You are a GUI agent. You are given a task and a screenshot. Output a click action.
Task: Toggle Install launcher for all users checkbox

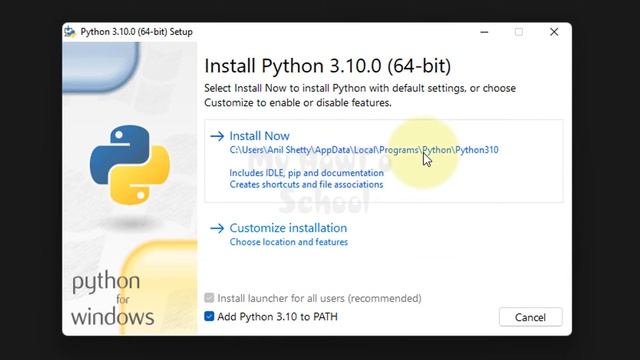pyautogui.click(x=209, y=298)
